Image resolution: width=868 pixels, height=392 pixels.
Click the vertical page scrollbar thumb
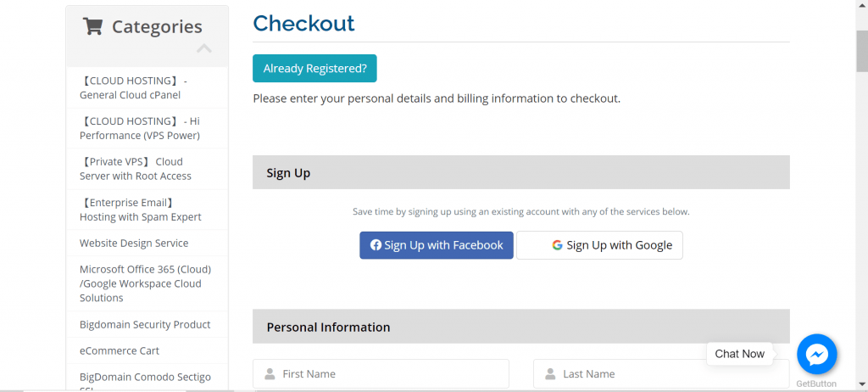tap(862, 51)
